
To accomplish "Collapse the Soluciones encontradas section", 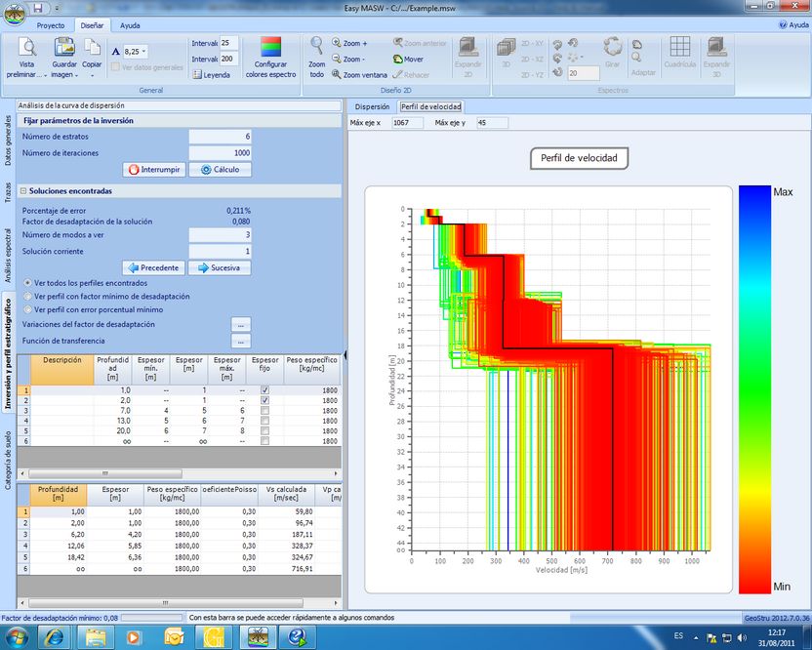I will pyautogui.click(x=23, y=191).
